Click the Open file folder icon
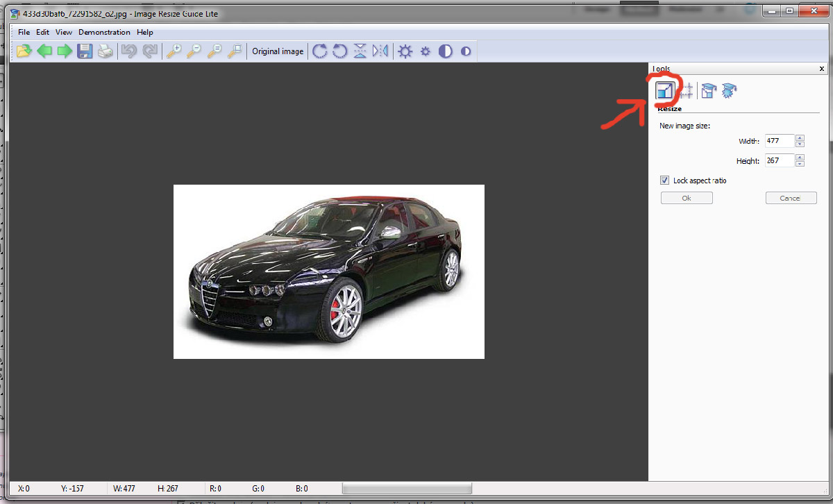Viewport: 833px width, 504px height. pos(24,51)
